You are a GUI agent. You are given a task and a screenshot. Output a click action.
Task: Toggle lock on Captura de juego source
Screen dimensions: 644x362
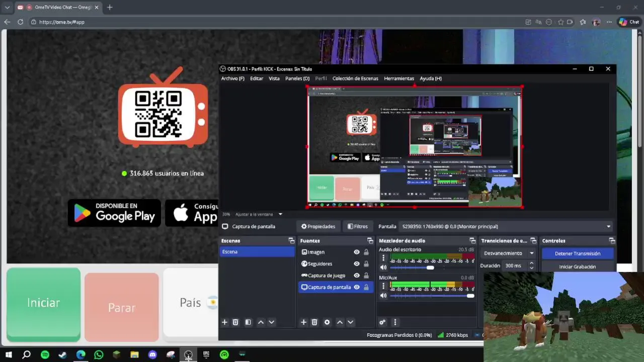[x=366, y=276]
